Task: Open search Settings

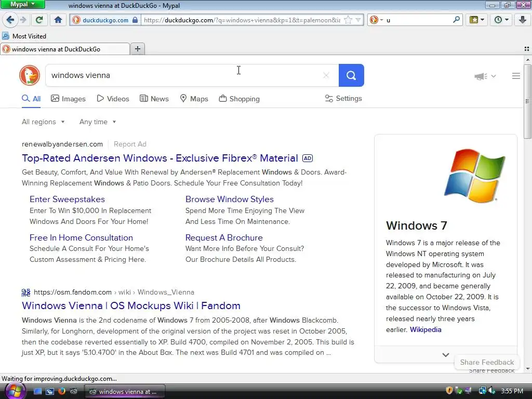Action: coord(343,98)
